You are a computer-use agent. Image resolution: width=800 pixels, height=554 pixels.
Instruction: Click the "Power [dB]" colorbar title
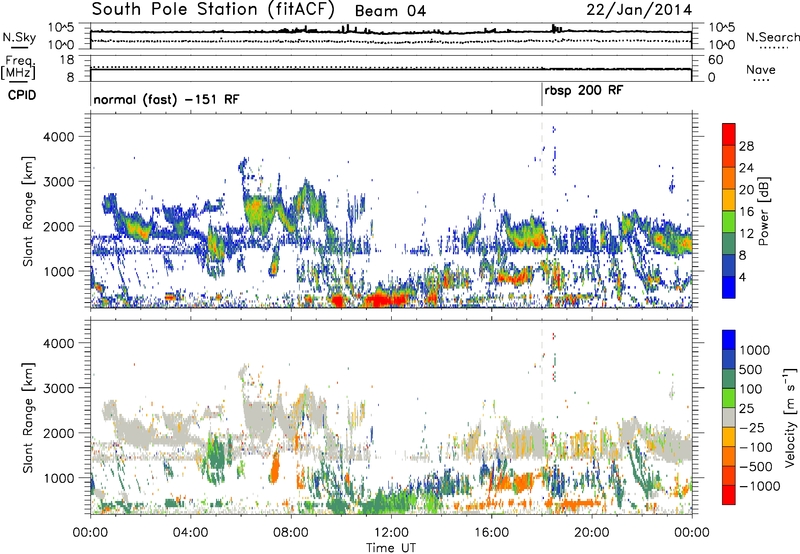click(x=763, y=211)
